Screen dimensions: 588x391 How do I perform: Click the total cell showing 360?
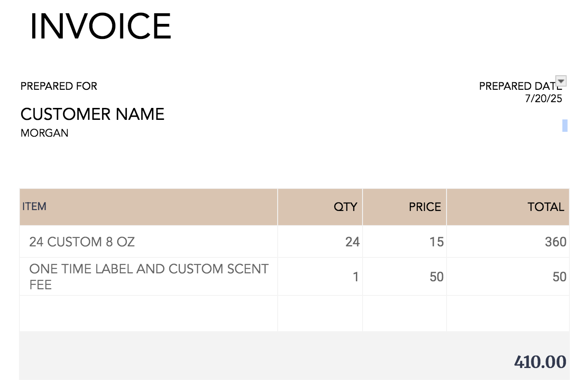[508, 241]
